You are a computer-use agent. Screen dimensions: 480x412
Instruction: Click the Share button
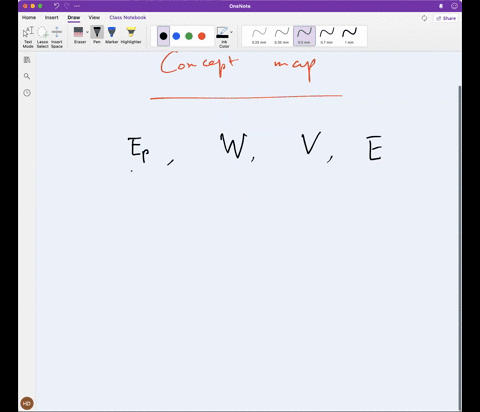point(446,18)
